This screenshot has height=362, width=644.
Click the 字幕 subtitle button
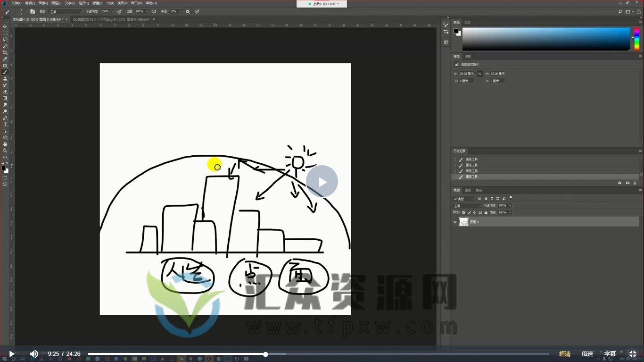pos(610,354)
